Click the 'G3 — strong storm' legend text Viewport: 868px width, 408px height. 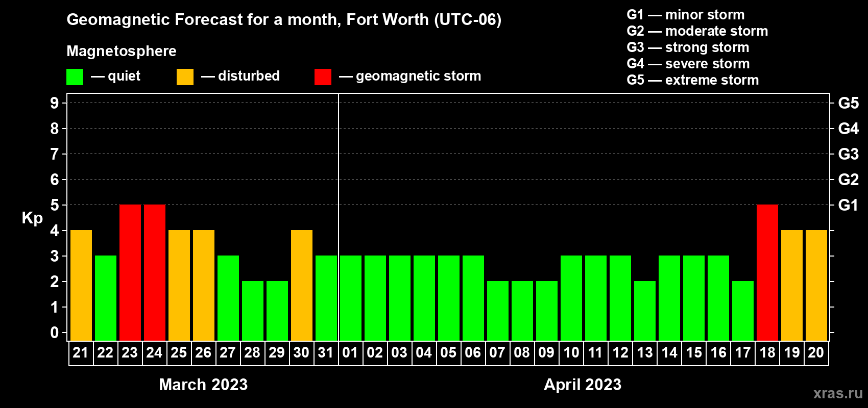(x=688, y=47)
